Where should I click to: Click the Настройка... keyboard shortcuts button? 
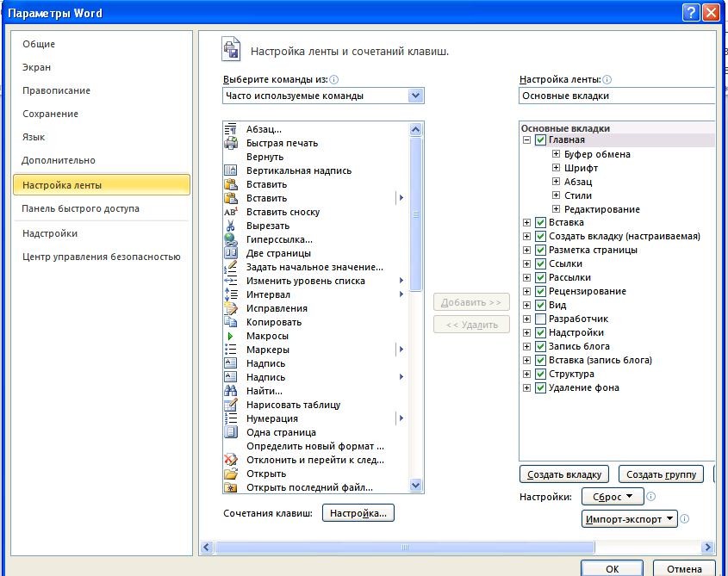[x=358, y=513]
